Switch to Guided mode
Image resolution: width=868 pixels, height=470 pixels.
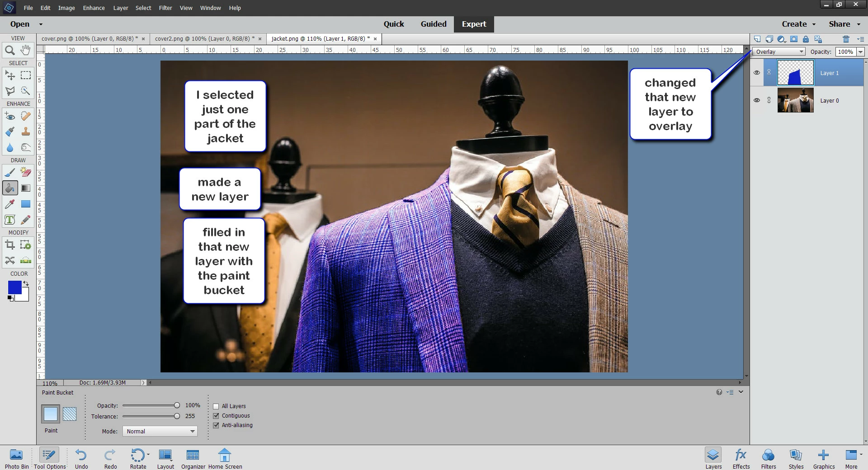434,24
